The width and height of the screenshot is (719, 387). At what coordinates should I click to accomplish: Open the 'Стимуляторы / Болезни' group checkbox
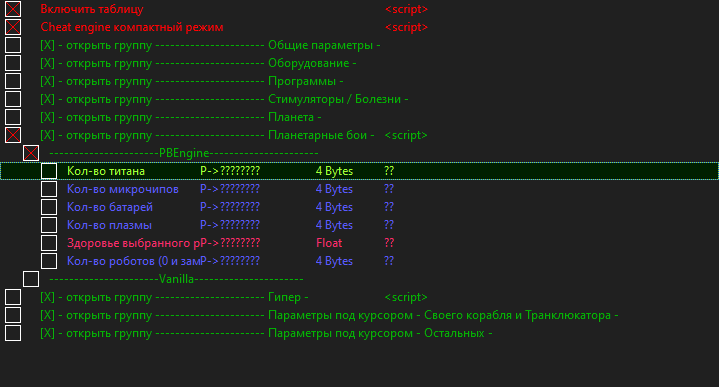point(13,99)
